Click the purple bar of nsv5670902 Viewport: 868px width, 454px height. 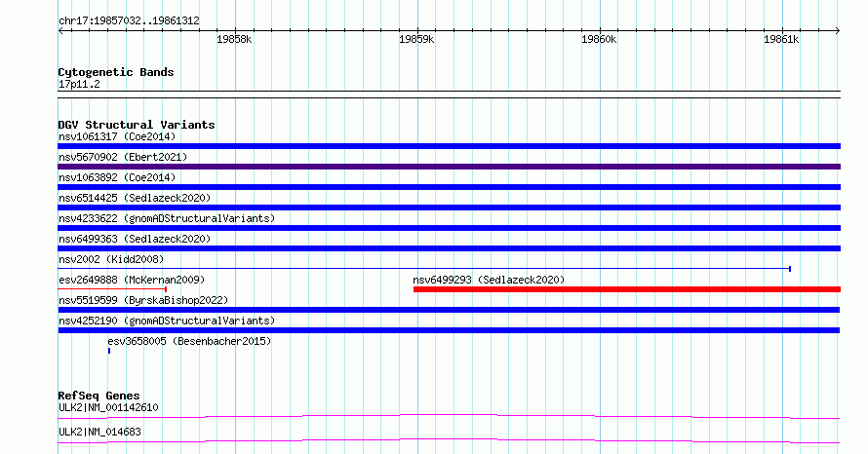point(449,167)
